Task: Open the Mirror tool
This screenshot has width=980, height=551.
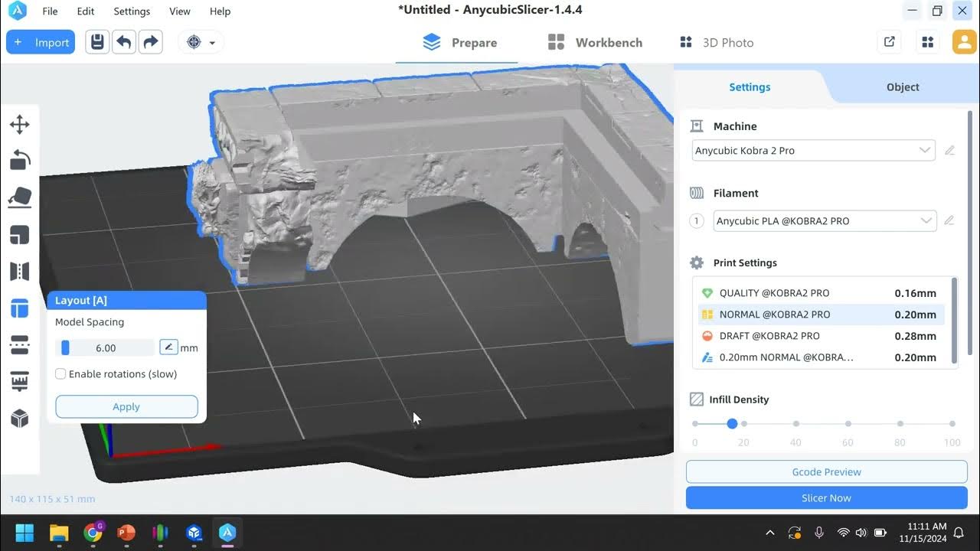Action: pos(19,271)
